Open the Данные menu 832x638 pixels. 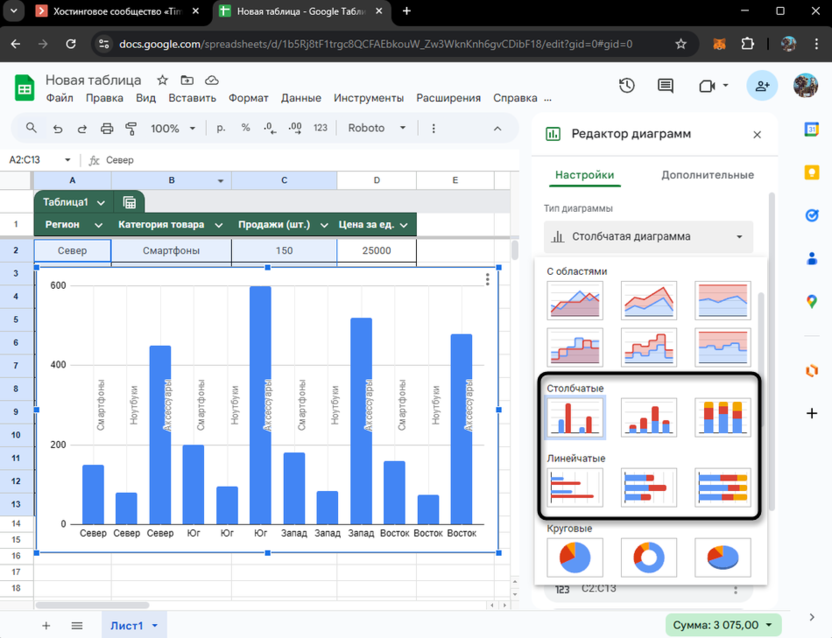[x=300, y=98]
